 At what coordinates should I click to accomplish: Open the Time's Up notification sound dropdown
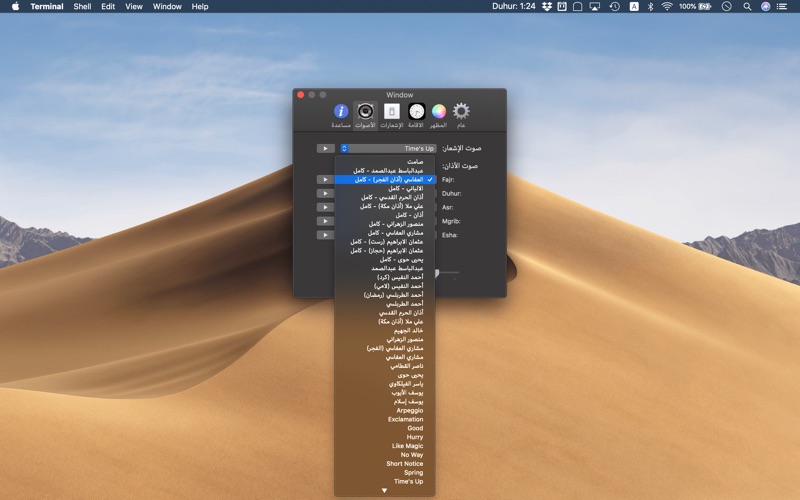pos(388,148)
